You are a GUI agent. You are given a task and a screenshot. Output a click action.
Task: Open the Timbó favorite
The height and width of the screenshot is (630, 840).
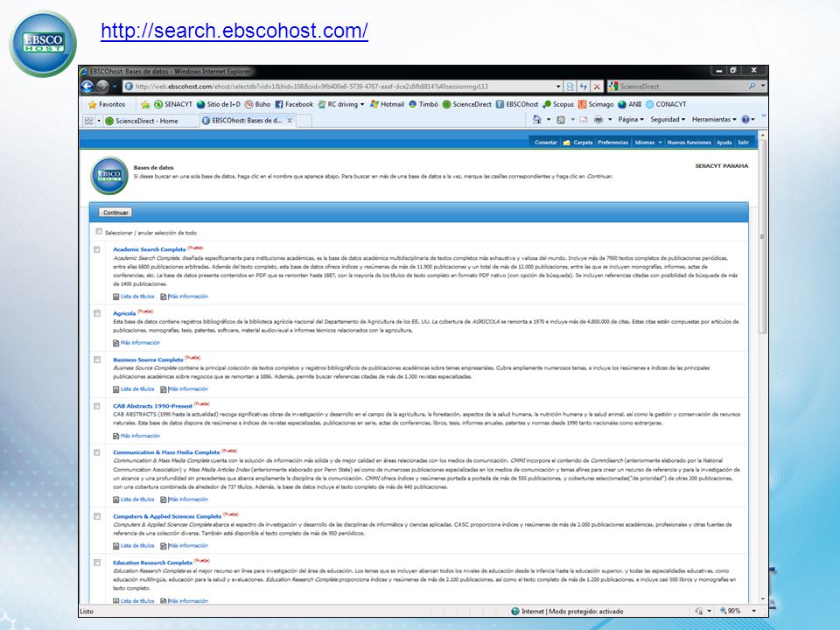point(423,104)
